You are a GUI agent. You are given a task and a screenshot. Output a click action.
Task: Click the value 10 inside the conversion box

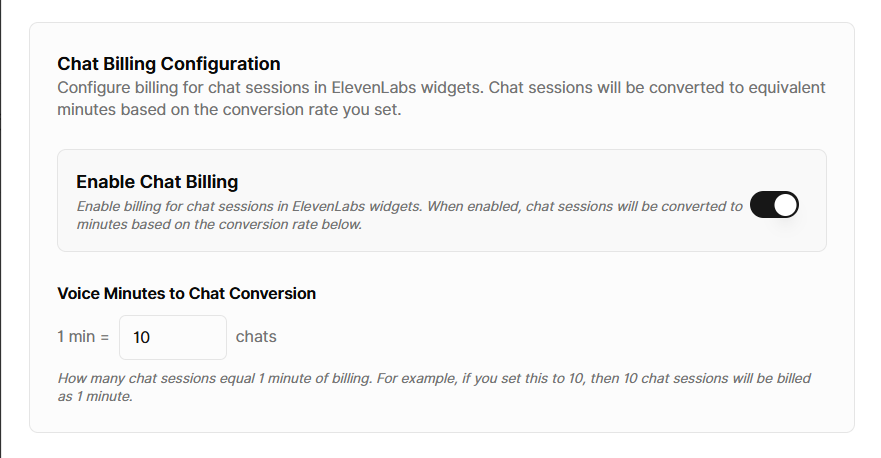point(141,337)
